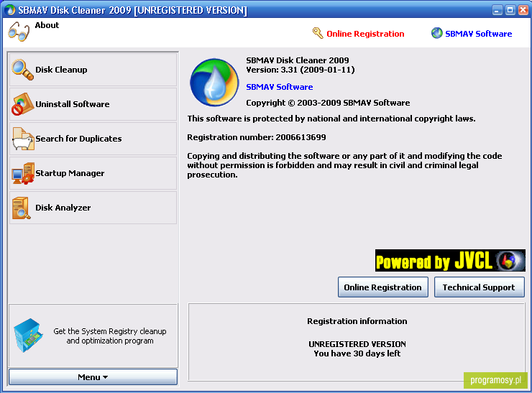The width and height of the screenshot is (532, 393).
Task: Click the About glasses icon
Action: [19, 32]
